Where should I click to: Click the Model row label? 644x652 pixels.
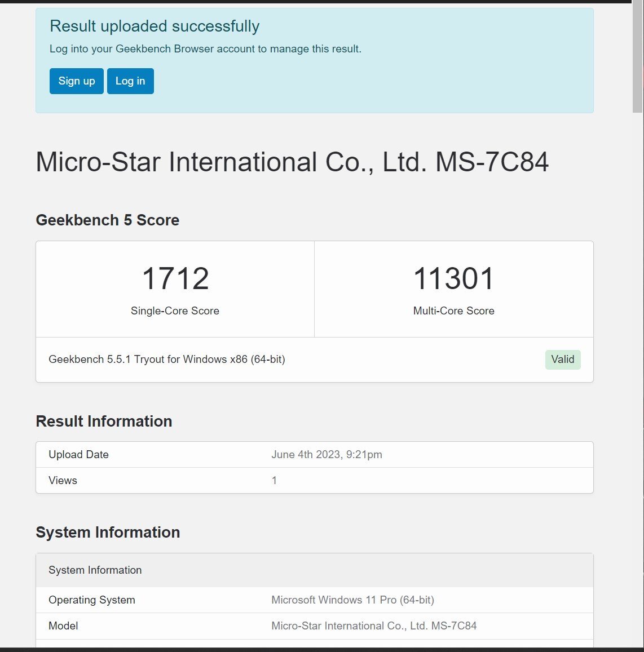pyautogui.click(x=63, y=626)
